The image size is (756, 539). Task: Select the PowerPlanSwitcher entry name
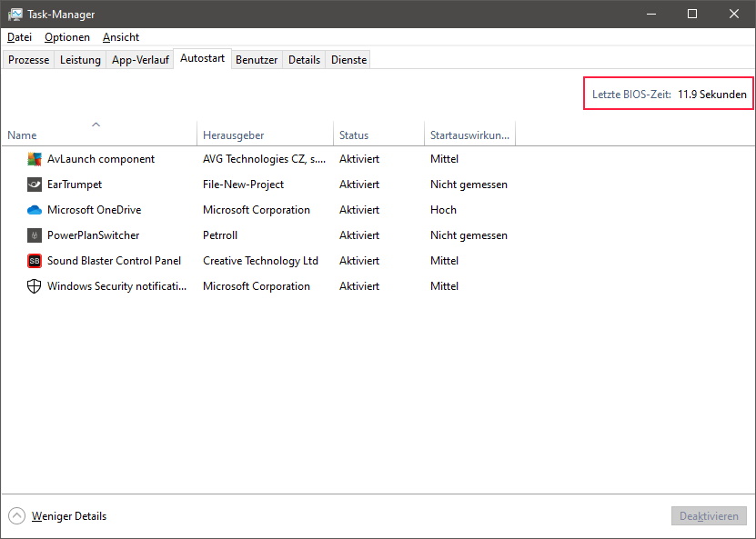[x=93, y=235]
